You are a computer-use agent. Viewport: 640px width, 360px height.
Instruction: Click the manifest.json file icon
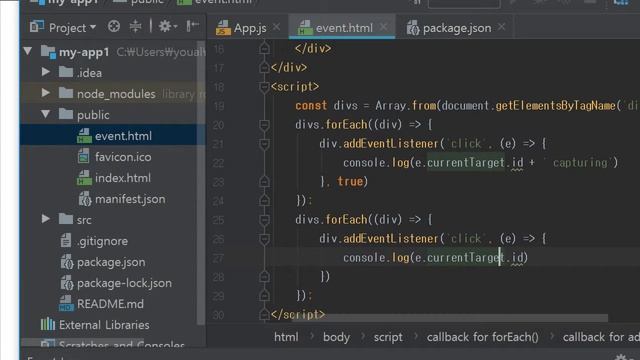coord(84,199)
